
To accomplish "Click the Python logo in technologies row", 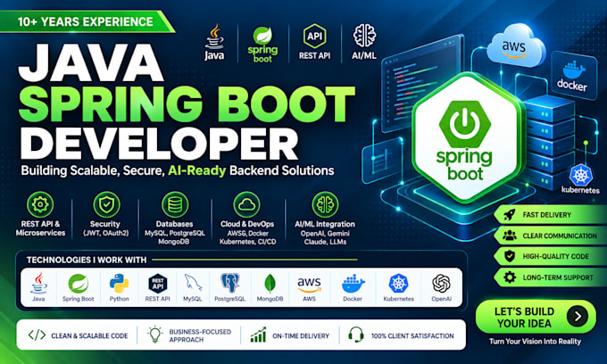I will [x=119, y=284].
